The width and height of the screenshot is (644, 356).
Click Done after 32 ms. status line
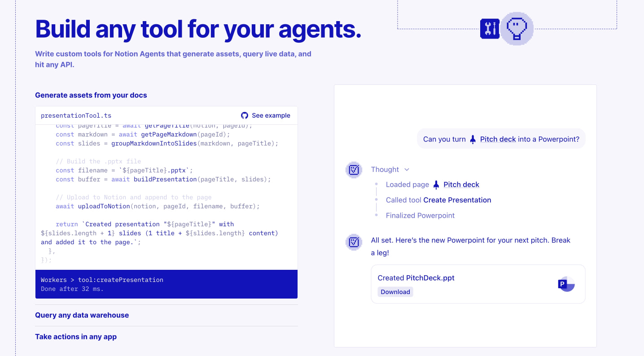click(72, 289)
